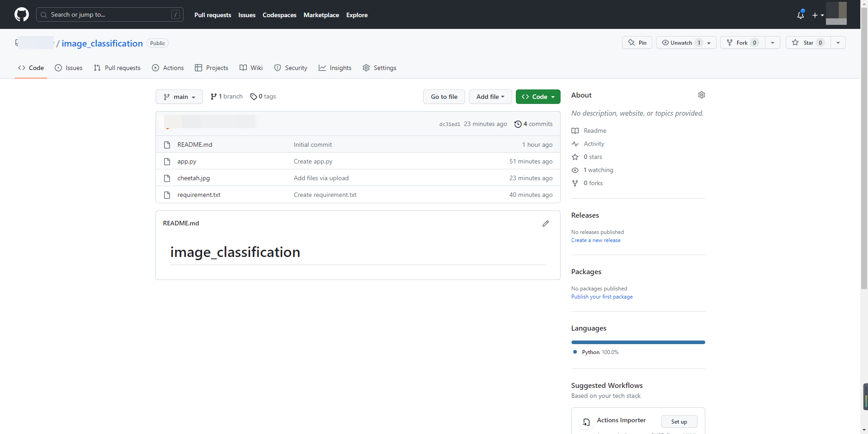Follow the Create a new release link
The height and width of the screenshot is (434, 868).
coord(595,240)
